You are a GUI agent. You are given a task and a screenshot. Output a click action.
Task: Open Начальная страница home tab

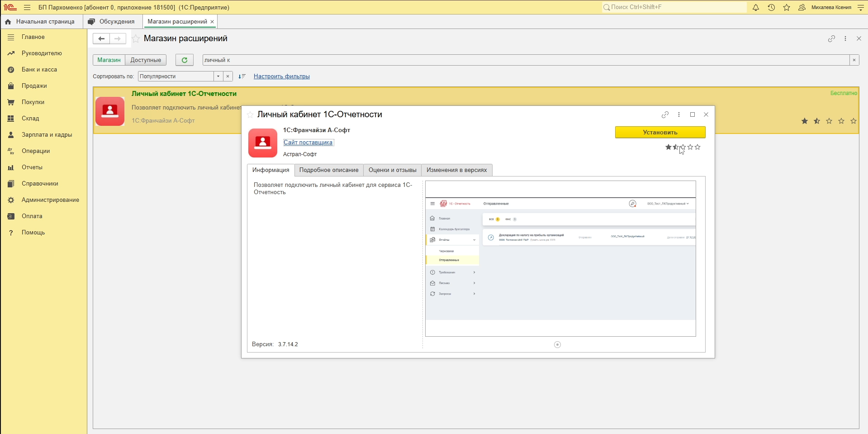pos(40,22)
